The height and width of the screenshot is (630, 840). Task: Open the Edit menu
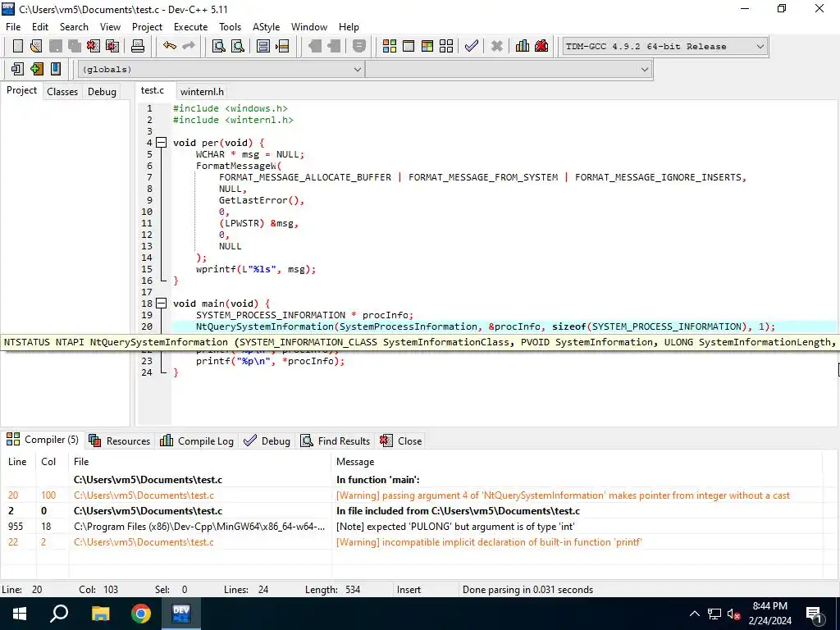(x=40, y=27)
